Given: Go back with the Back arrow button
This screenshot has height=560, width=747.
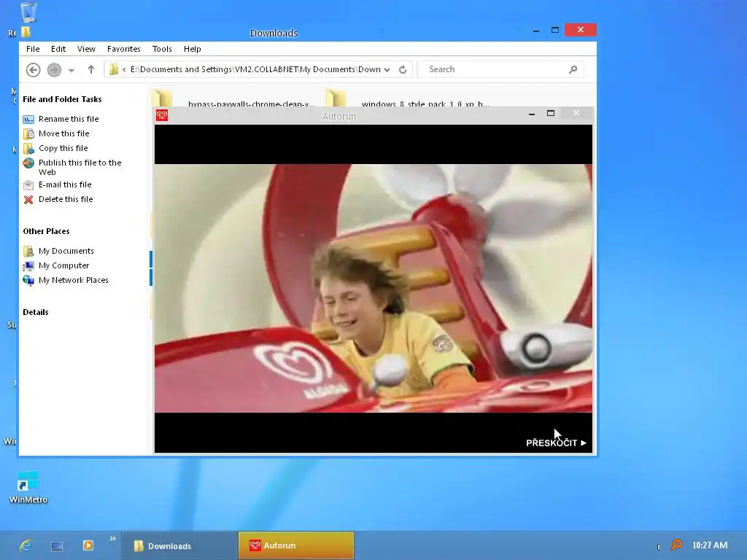Looking at the screenshot, I should point(33,70).
